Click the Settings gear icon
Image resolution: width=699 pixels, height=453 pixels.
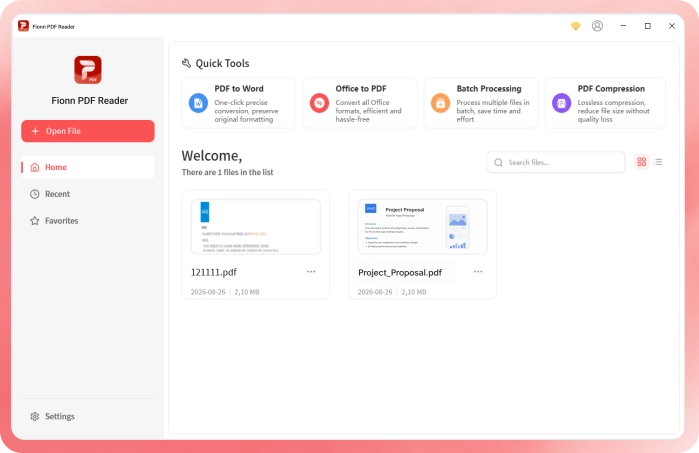click(x=35, y=416)
